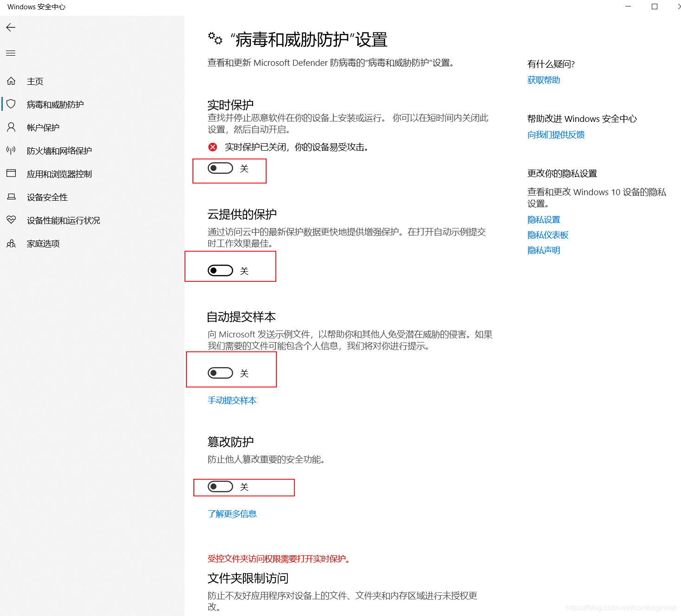681x616 pixels.
Task: Open 应用和浏览器控制 section
Action: pos(59,173)
